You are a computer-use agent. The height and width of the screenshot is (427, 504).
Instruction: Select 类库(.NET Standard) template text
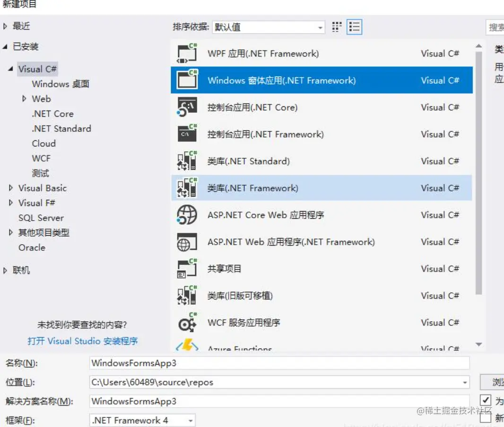[249, 161]
